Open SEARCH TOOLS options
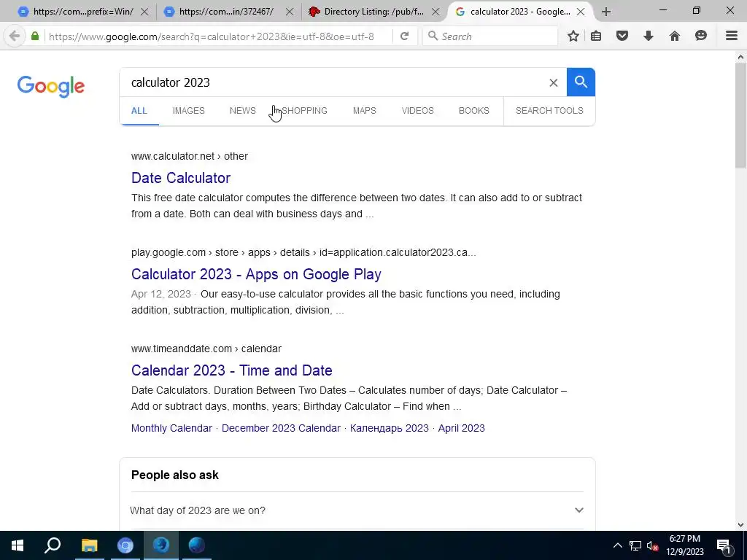This screenshot has height=560, width=747. click(549, 111)
